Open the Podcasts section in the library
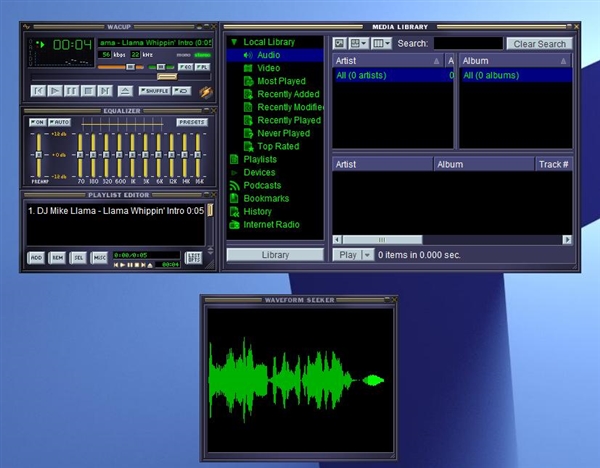The height and width of the screenshot is (468, 600). pyautogui.click(x=262, y=185)
